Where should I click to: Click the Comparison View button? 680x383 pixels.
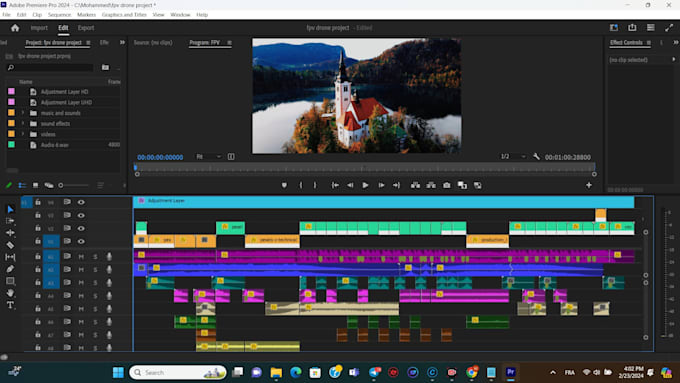click(462, 185)
